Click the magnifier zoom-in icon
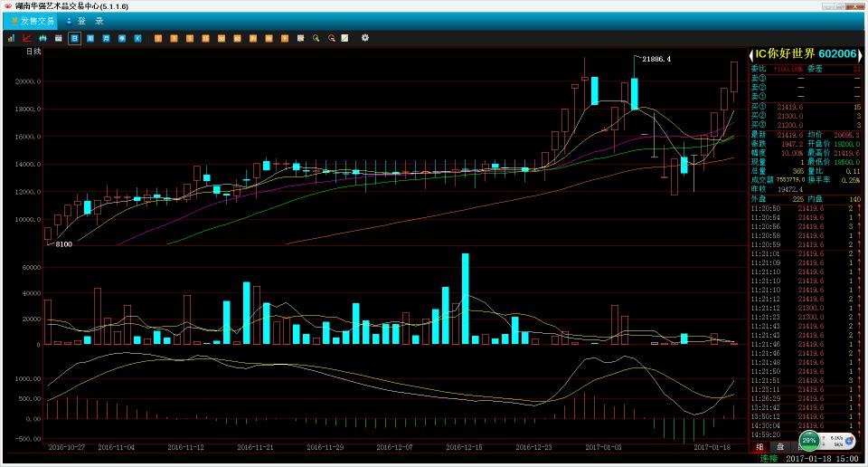The height and width of the screenshot is (467, 868). [316, 38]
